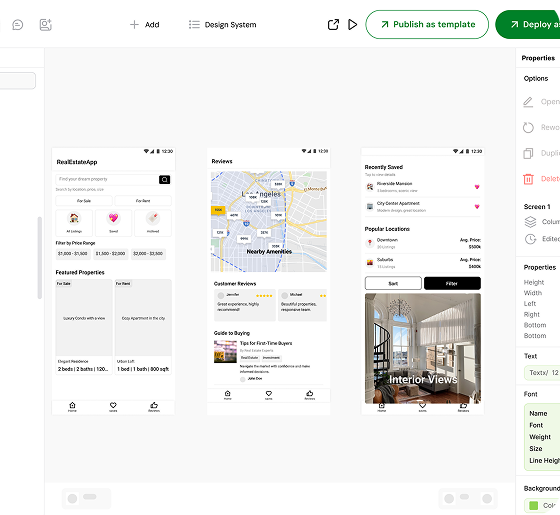Click the Los Angeles map in Reviews screen
The width and height of the screenshot is (560, 515).
tap(269, 221)
